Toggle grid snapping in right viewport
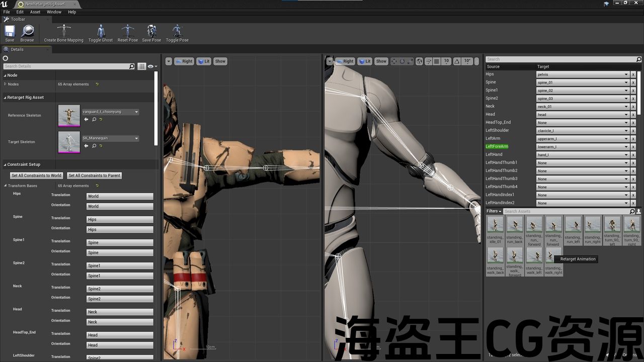 [437, 61]
